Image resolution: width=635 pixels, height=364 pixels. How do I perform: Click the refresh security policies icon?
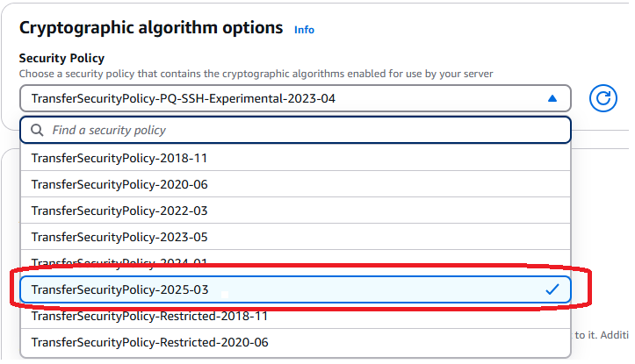click(x=603, y=98)
